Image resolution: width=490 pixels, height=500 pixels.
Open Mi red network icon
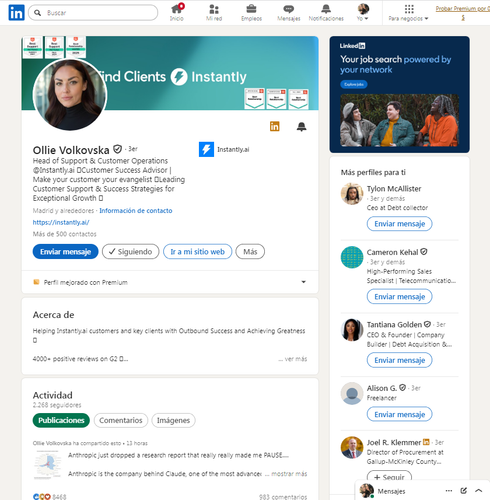(x=214, y=12)
